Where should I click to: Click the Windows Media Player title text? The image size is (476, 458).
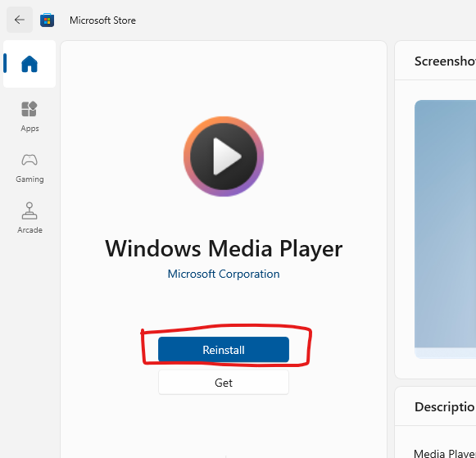pos(224,248)
